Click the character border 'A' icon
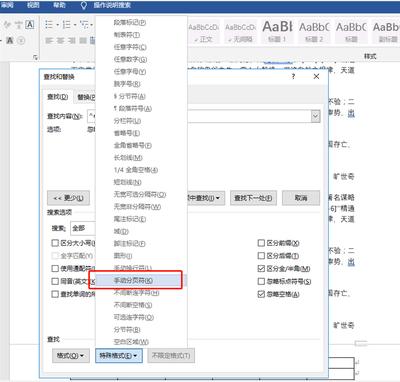 30,24
